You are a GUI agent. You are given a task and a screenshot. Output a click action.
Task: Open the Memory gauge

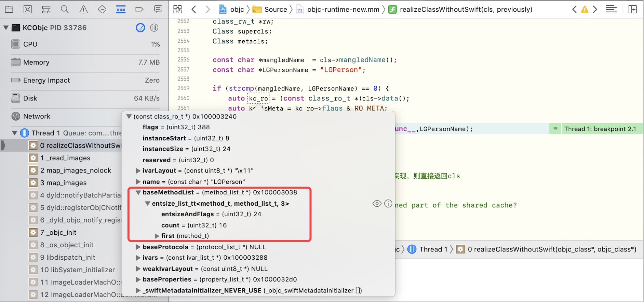(85, 62)
